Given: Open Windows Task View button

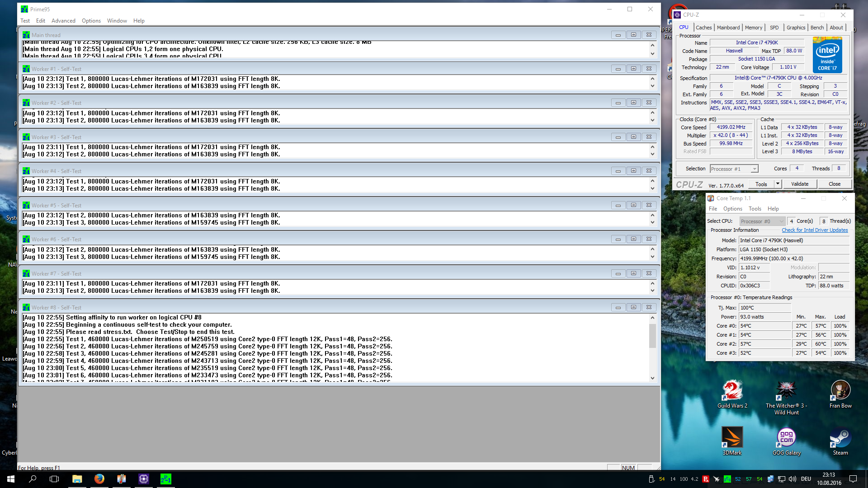Looking at the screenshot, I should coord(54,479).
